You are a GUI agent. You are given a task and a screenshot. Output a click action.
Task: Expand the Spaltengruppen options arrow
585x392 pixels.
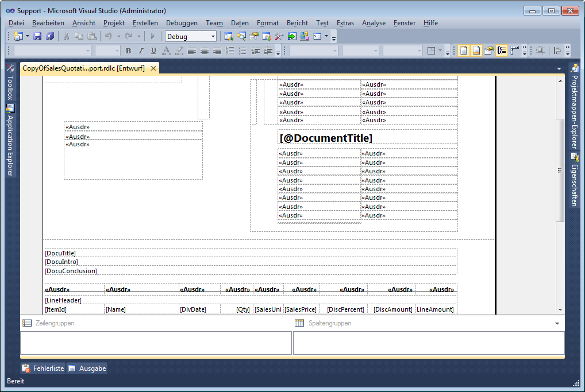pyautogui.click(x=557, y=324)
